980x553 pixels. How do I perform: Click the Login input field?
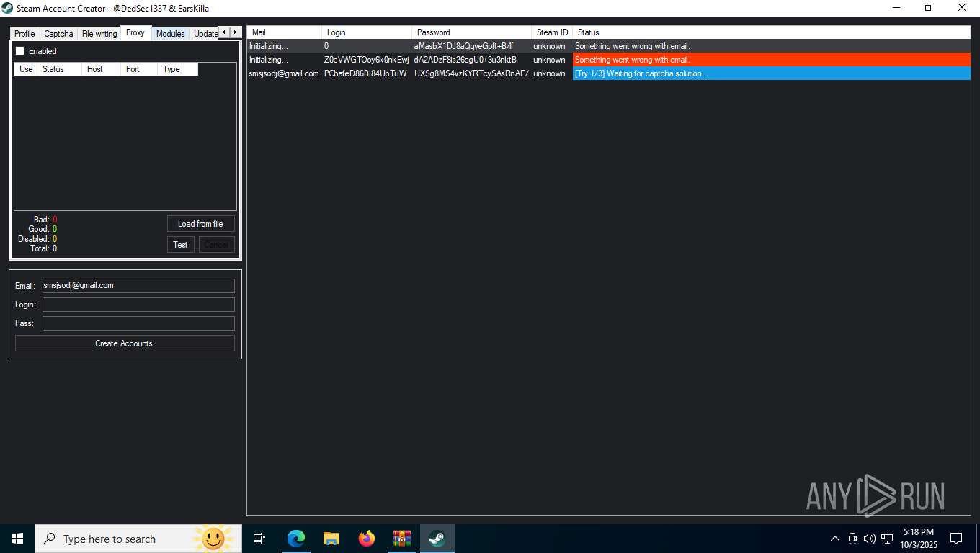click(138, 305)
